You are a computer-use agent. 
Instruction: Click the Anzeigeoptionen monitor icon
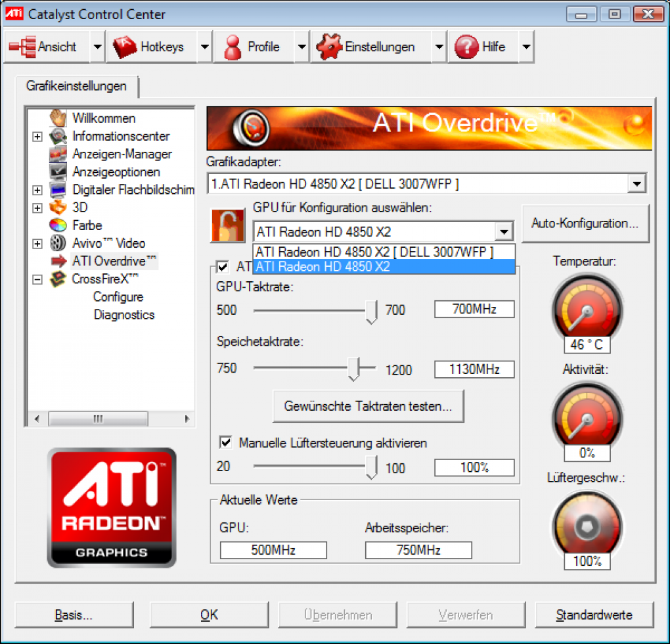coord(58,172)
